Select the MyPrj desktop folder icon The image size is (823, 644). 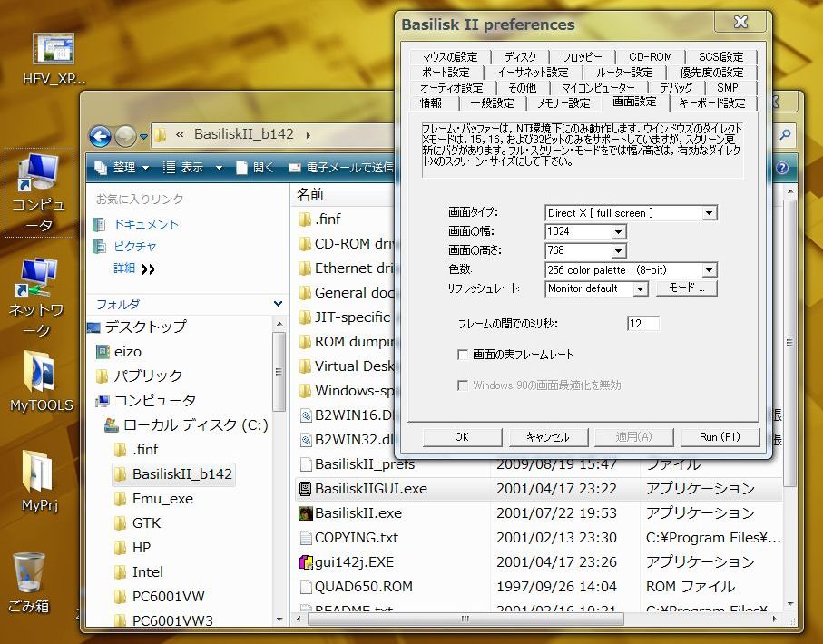point(38,472)
